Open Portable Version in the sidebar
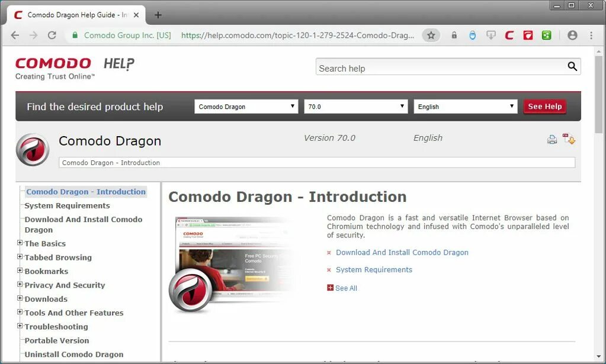This screenshot has height=364, width=606. point(57,341)
